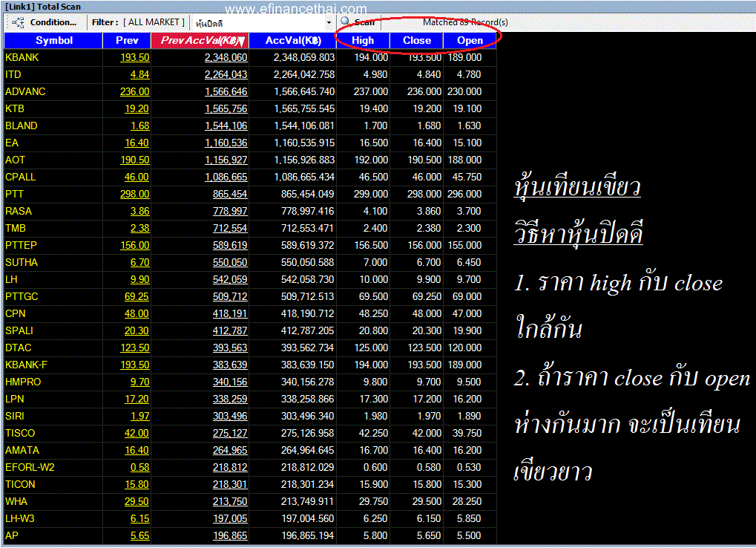Toggle the PrevAccVal sort direction arrow
The width and height of the screenshot is (756, 548).
242,42
